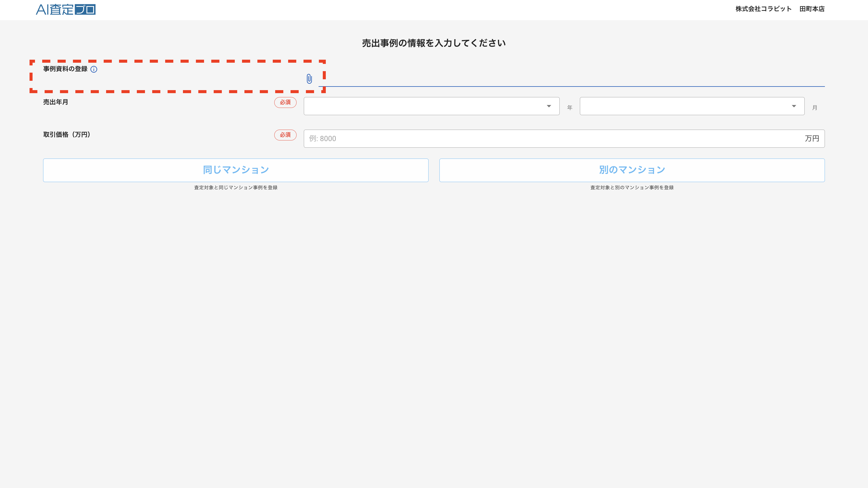Open the 売出年月 year dropdown

click(x=431, y=106)
